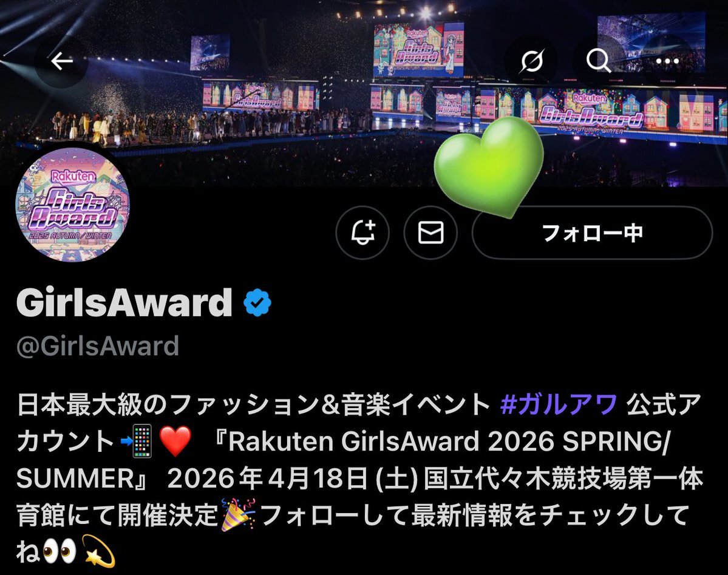Open Grok icon on profile header
Viewport: 728px width, 575px height.
531,61
